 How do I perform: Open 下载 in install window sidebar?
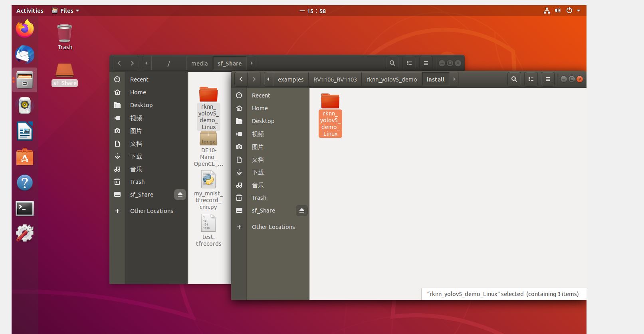(x=270, y=172)
